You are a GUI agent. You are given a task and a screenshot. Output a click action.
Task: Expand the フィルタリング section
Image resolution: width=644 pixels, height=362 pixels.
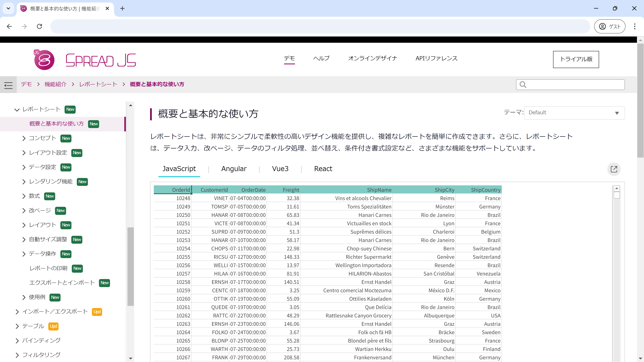tap(17, 355)
